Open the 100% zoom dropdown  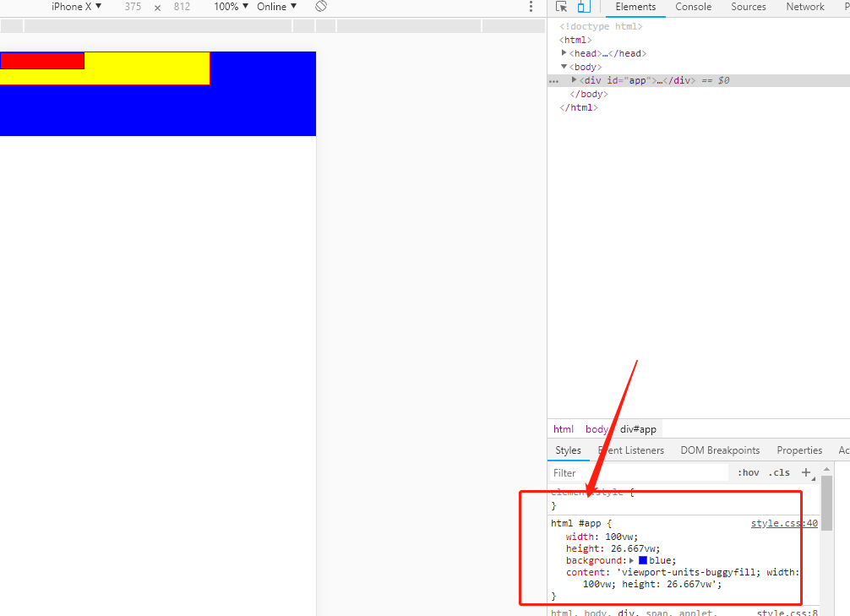tap(231, 7)
